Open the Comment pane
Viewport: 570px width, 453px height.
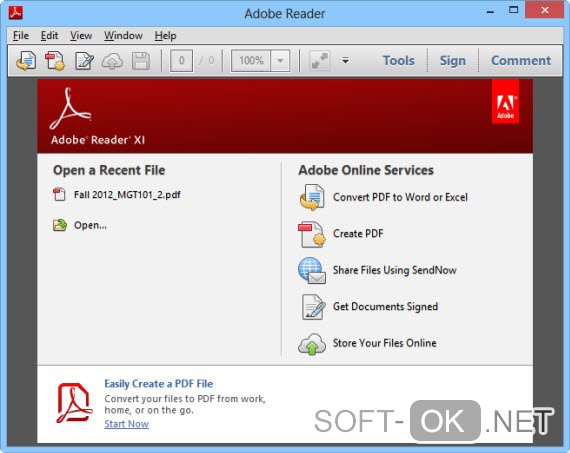click(x=521, y=61)
